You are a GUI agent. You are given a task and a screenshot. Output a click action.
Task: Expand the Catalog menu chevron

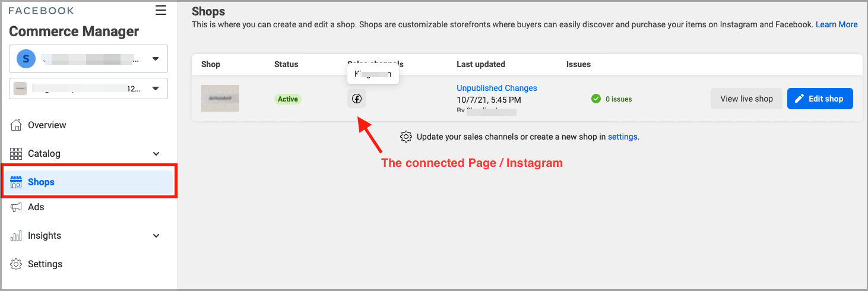point(156,154)
